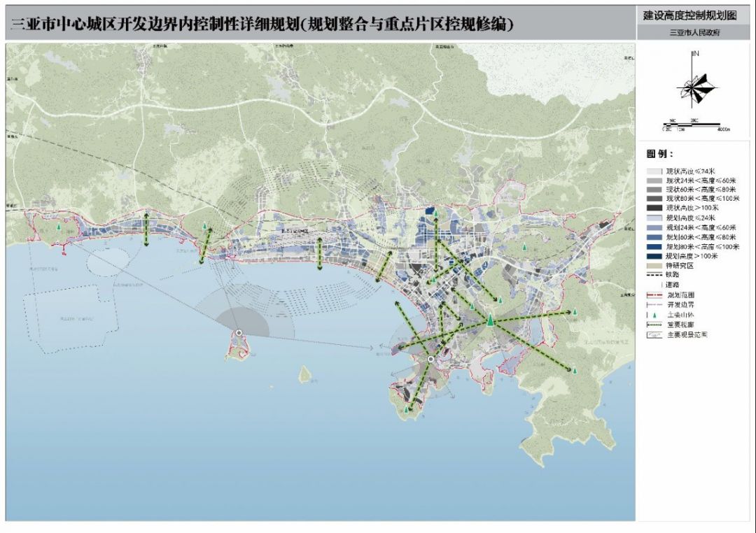
Task: Click the 图例 legend heading
Action: (659, 153)
